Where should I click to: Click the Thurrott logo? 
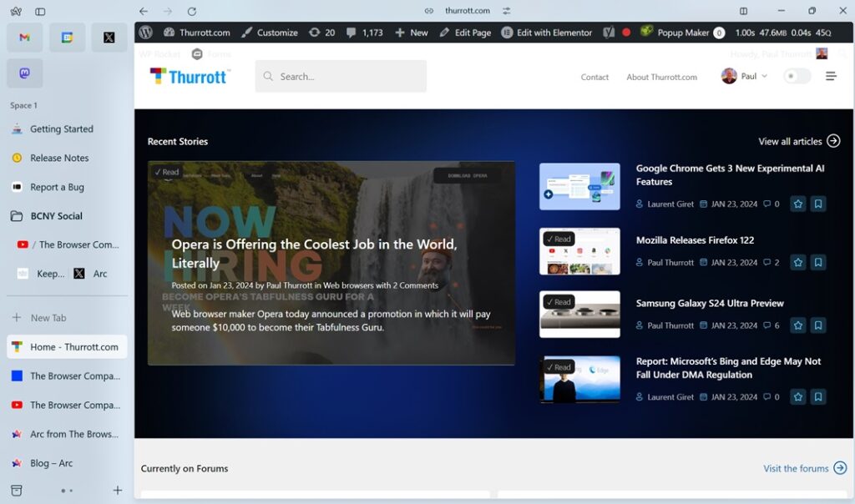[x=190, y=76]
